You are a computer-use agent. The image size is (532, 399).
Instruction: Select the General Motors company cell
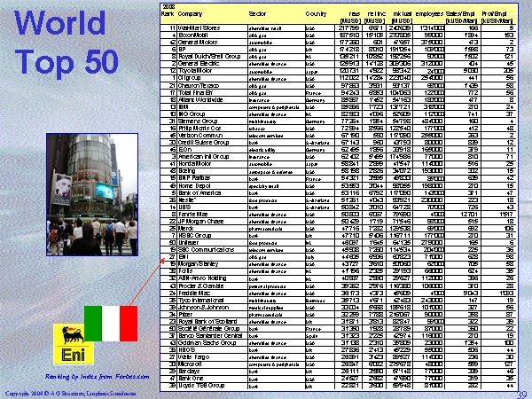(213, 42)
